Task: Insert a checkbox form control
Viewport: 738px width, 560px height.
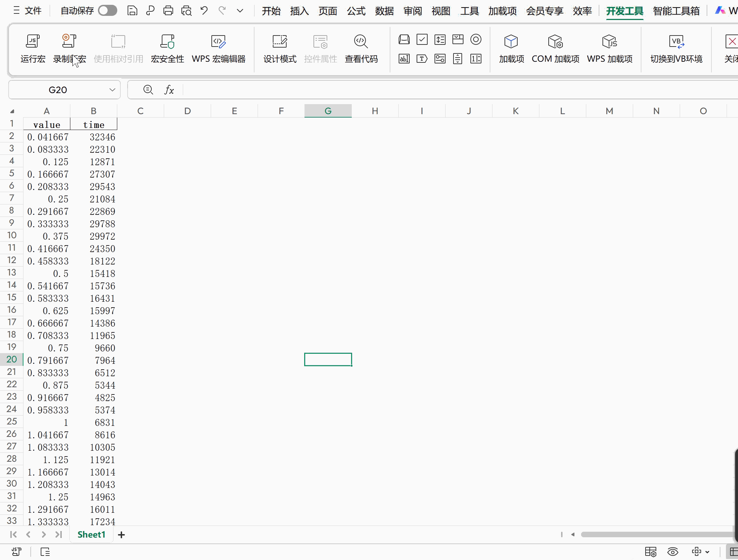Action: [x=422, y=40]
